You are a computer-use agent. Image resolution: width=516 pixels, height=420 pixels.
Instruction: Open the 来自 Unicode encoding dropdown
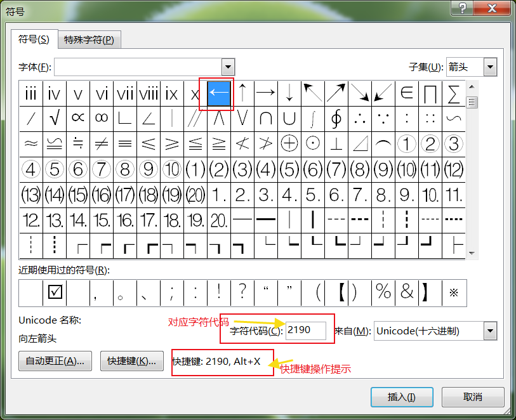(489, 331)
